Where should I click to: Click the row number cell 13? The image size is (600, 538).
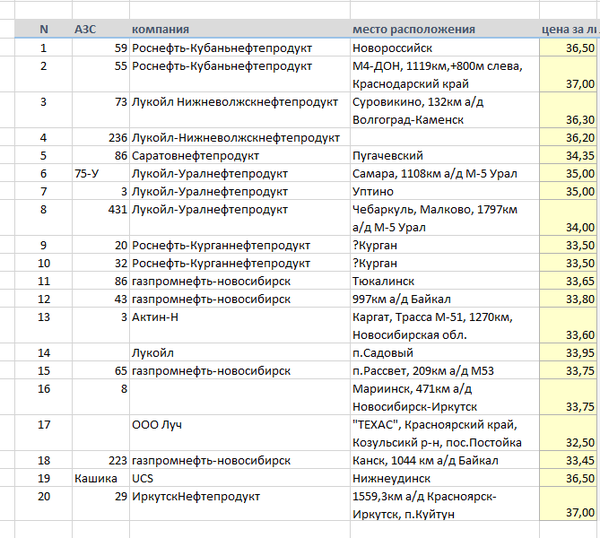coord(44,326)
